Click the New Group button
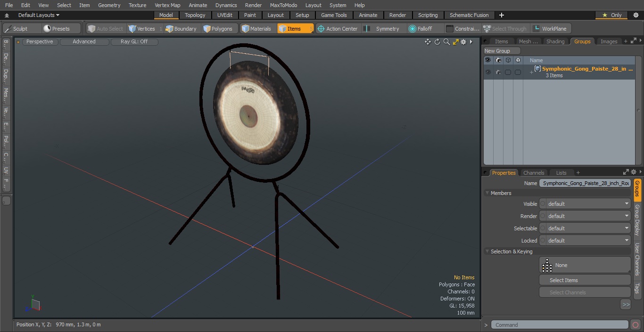Viewport: 644px width, 332px height. [502, 51]
